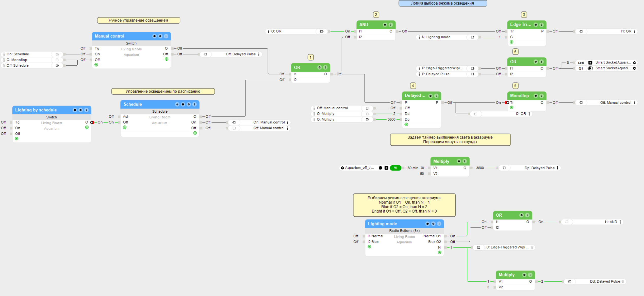Image resolution: width=644 pixels, height=296 pixels.
Task: Expand more outputs on Schedule block bottom plus
Action: (195, 133)
